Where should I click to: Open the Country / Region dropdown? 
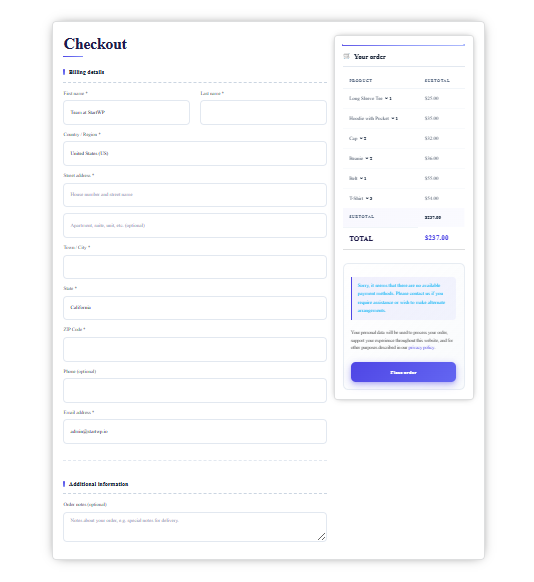point(195,153)
